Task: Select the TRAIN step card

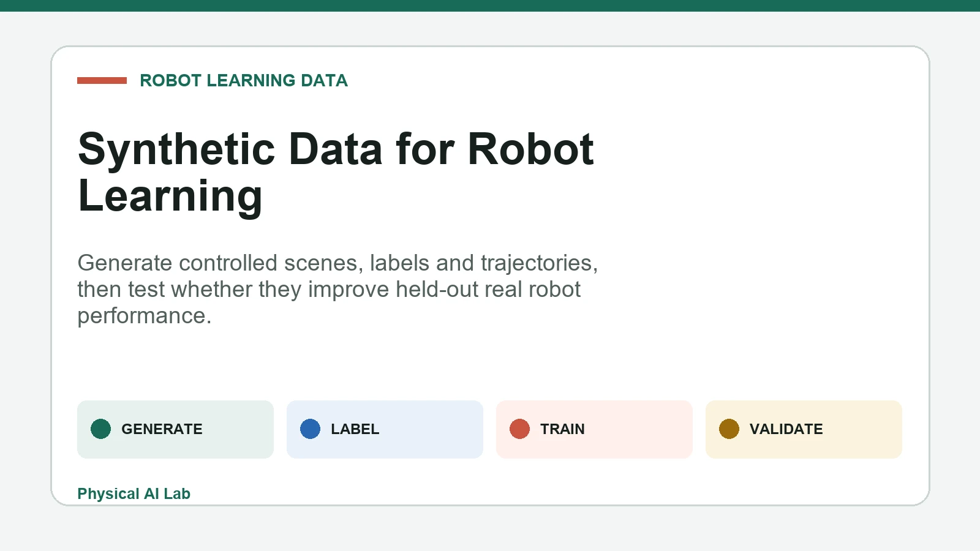Action: pos(594,429)
